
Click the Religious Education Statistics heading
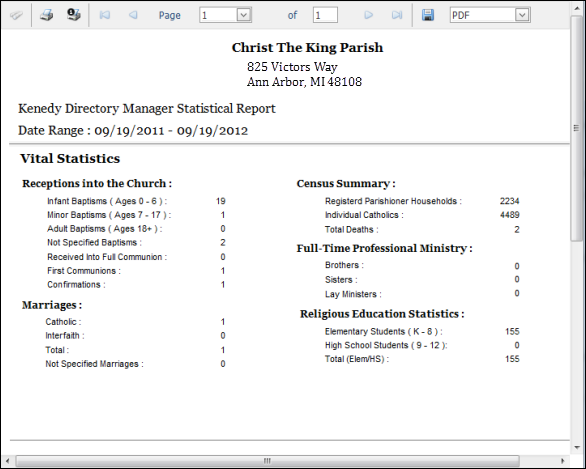[382, 314]
